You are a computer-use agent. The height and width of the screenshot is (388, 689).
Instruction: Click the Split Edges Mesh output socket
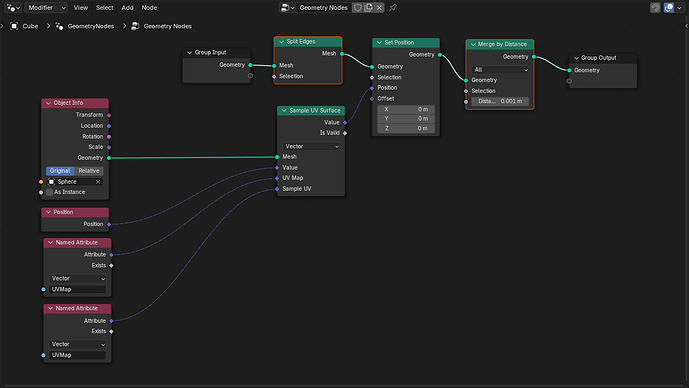coord(342,54)
